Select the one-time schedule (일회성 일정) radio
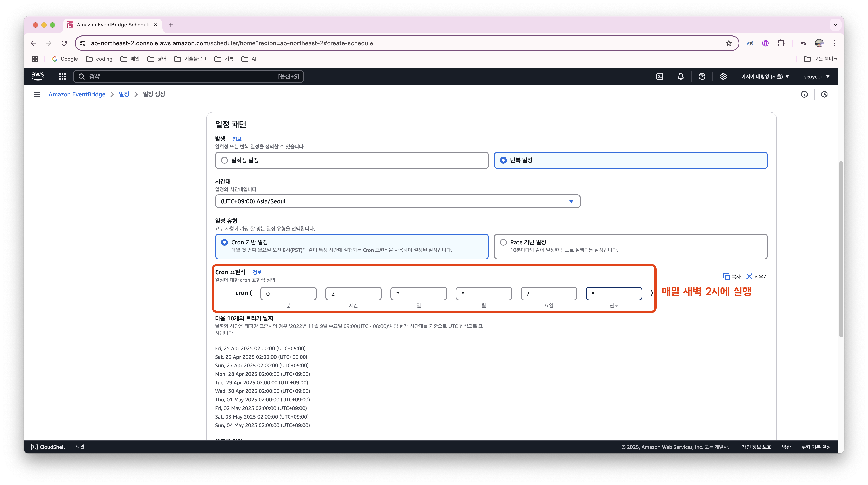The image size is (868, 485). pyautogui.click(x=224, y=160)
